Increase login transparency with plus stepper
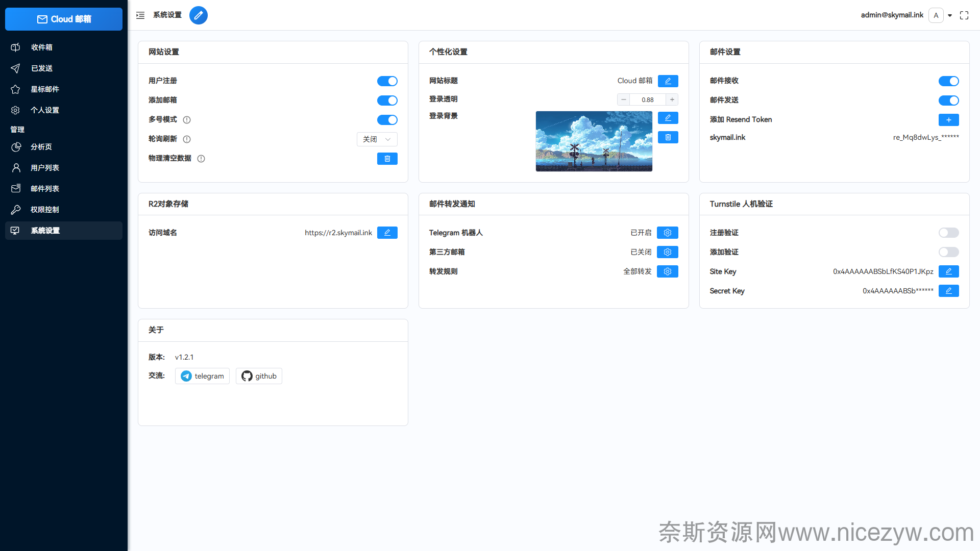The image size is (980, 551). pyautogui.click(x=672, y=99)
